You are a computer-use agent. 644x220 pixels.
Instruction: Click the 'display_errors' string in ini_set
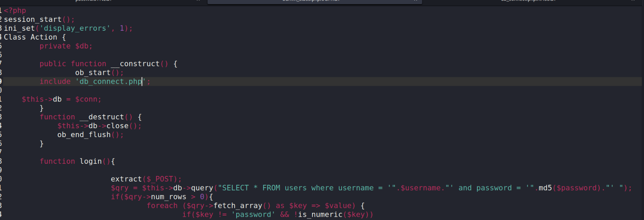click(75, 28)
